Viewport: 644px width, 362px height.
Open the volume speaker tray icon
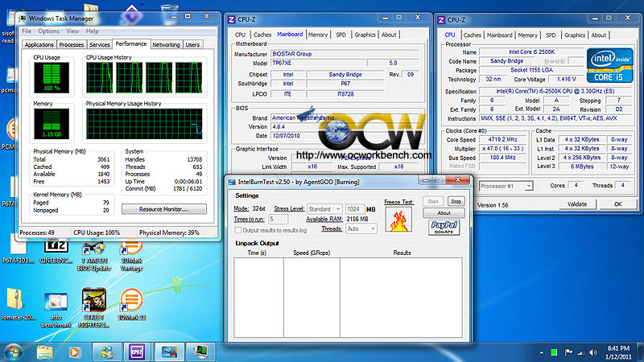point(592,352)
